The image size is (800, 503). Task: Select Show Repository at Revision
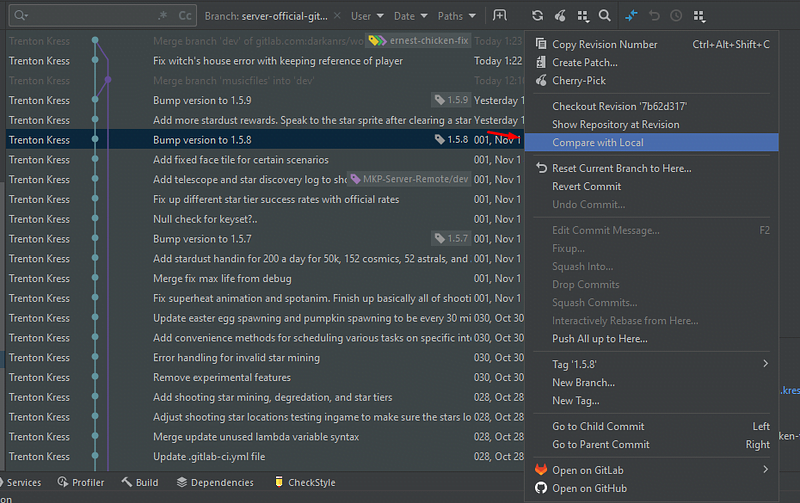tap(652, 124)
